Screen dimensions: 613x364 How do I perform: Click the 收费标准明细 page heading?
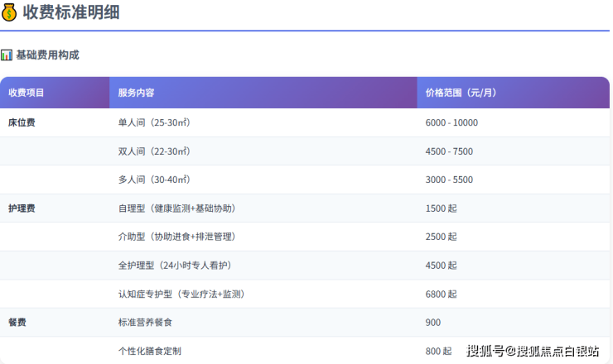(x=71, y=12)
